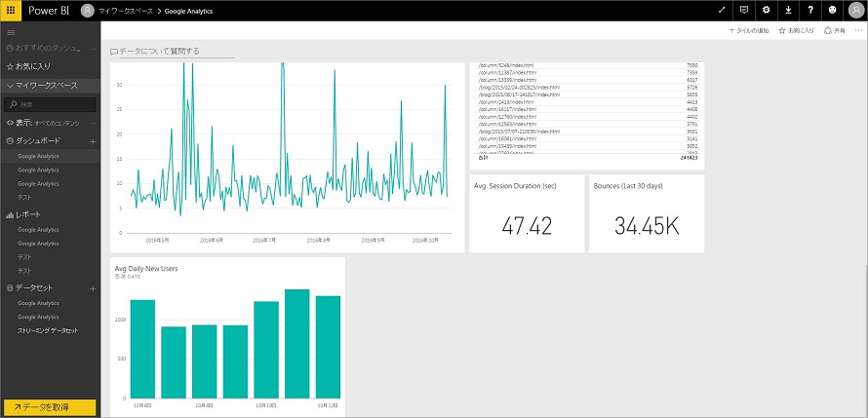
Task: Open the テスト dashboard under ダッシュボード
Action: pos(23,198)
